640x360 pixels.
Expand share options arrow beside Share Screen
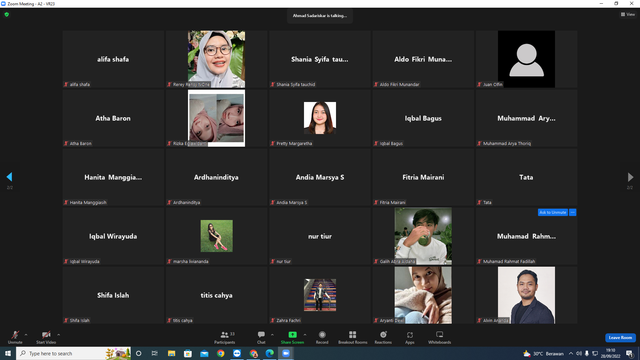click(305, 335)
